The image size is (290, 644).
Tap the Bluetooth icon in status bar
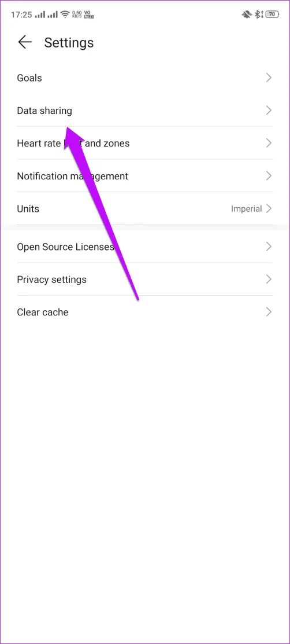click(x=258, y=14)
